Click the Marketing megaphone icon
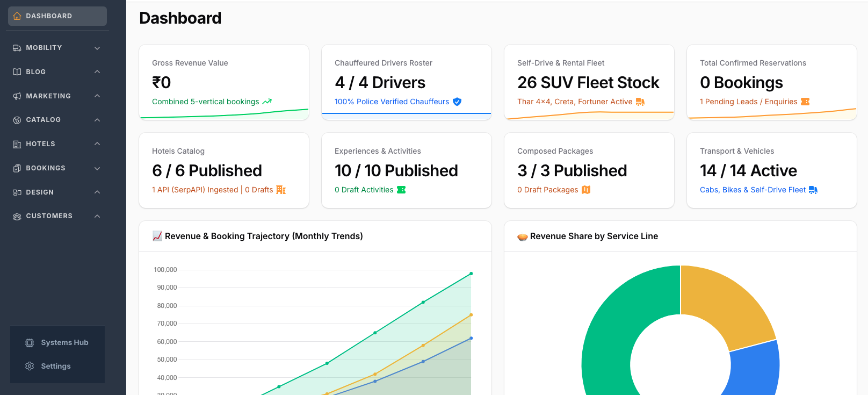This screenshot has height=395, width=868. coord(17,96)
